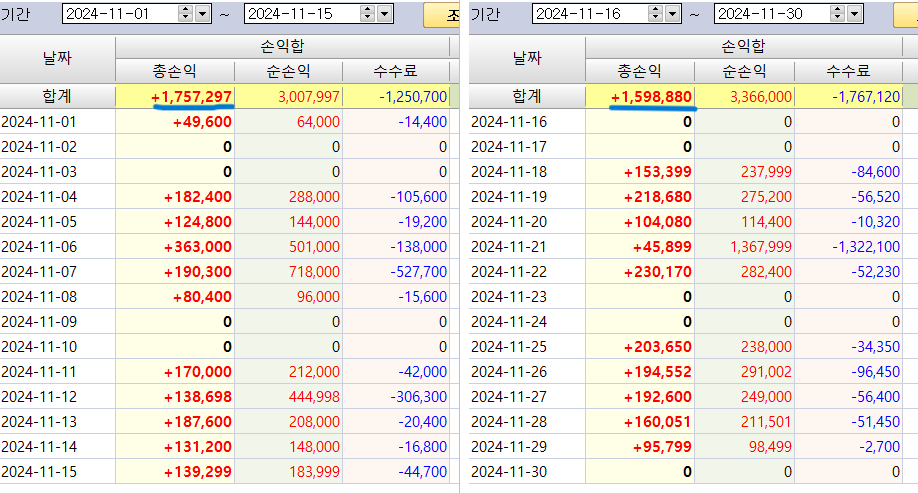Select the +153,399 profit cell
The image size is (918, 493).
[x=640, y=172]
